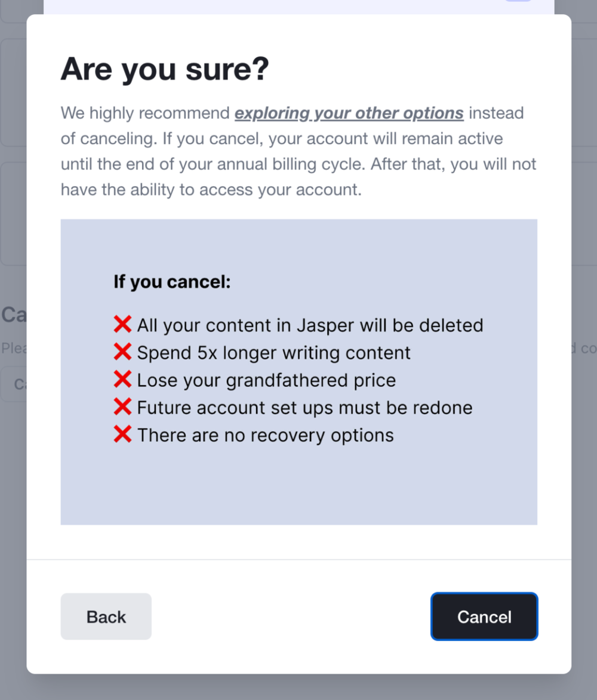
Task: Click the dimmed "Ca" heading behind the dialog
Action: [13, 314]
